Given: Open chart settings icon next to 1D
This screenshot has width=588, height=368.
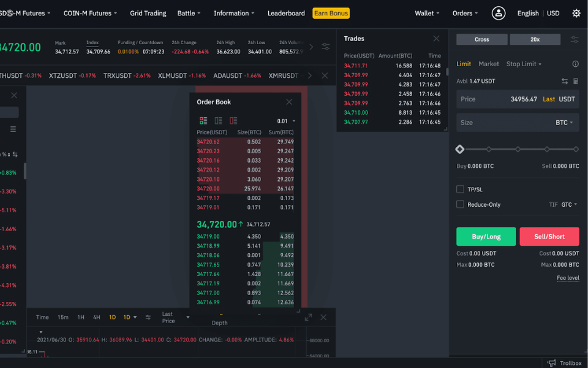Looking at the screenshot, I should pos(148,317).
